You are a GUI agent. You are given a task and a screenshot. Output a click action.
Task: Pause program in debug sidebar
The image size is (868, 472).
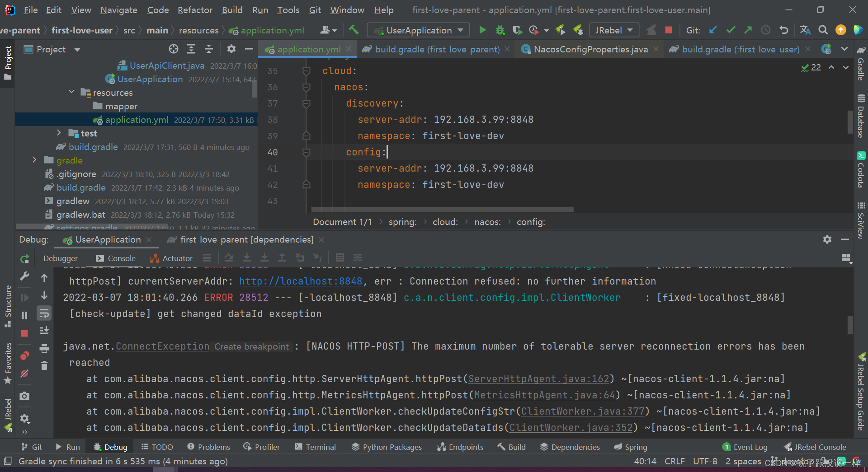[24, 315]
